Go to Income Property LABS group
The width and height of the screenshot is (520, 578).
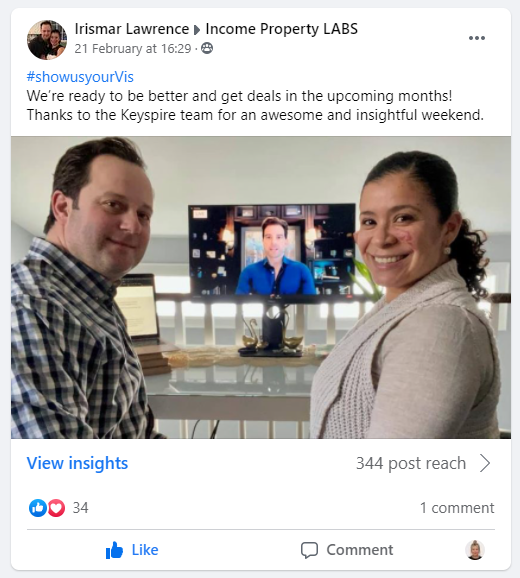[282, 29]
